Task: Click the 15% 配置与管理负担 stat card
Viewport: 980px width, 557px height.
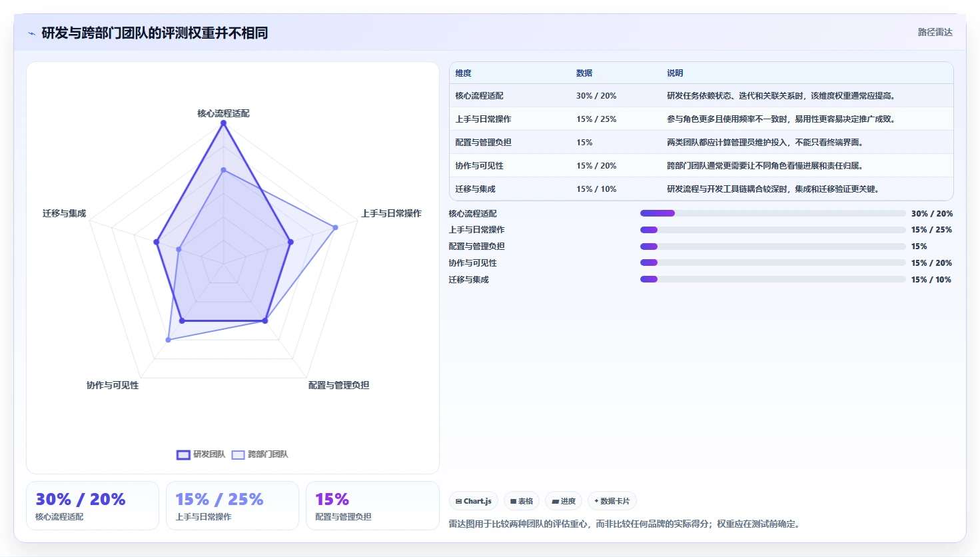Action: 372,506
